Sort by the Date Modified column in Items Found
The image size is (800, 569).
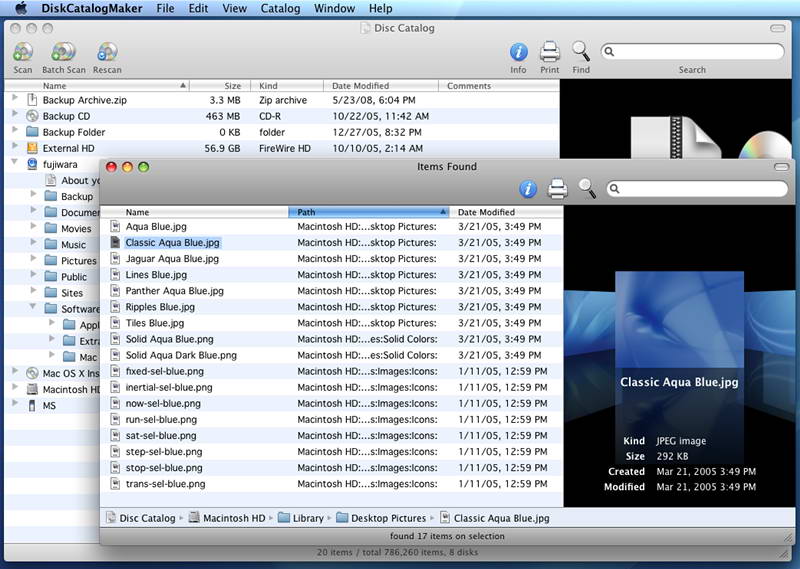click(507, 212)
